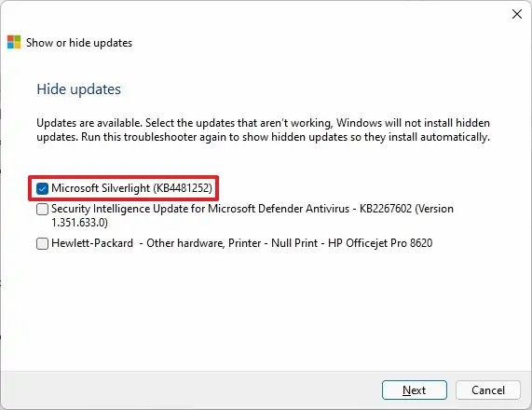Viewport: 532px width, 410px height.
Task: Click the Updates are available description paragraph
Action: 264,130
